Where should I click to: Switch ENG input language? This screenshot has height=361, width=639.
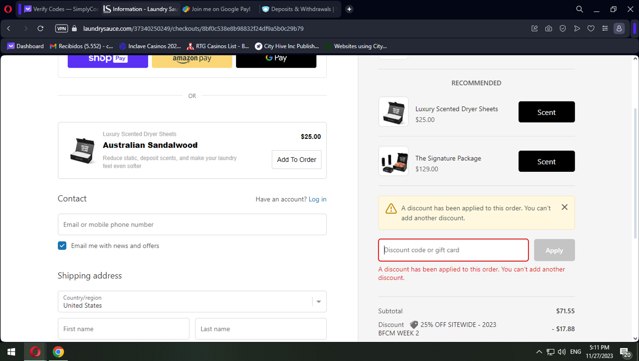575,352
